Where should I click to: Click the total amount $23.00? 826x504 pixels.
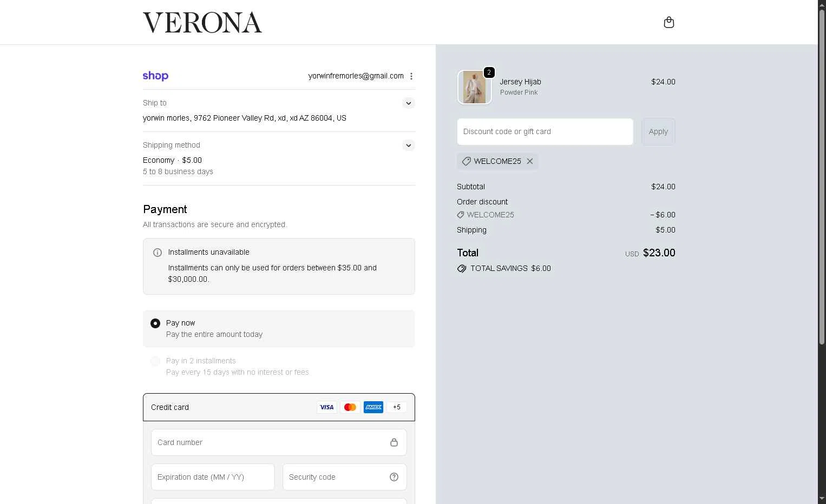[x=659, y=253]
